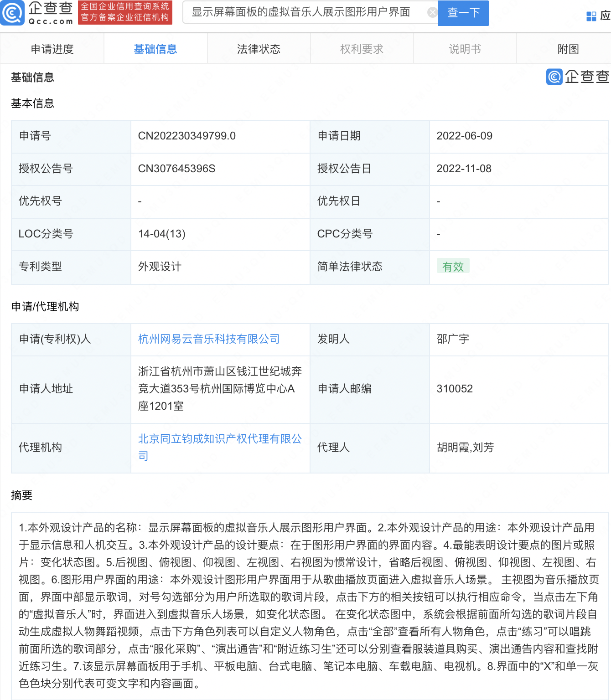Open the 申请进度 tab
This screenshot has width=611, height=700.
point(52,49)
